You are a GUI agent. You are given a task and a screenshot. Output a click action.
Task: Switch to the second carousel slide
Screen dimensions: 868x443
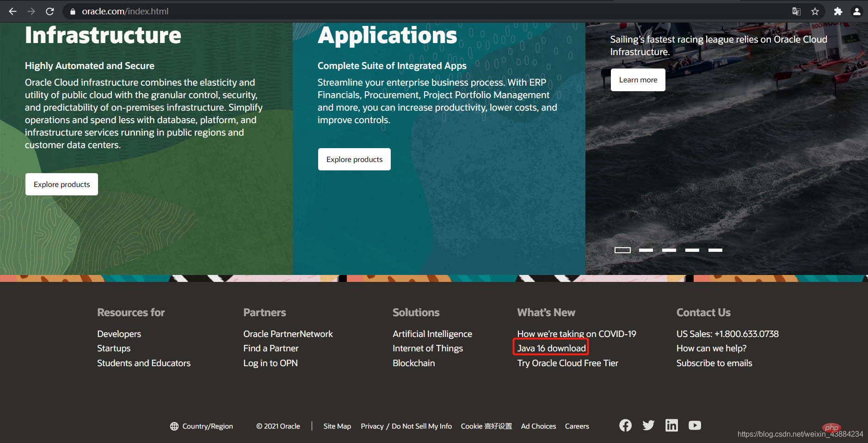(646, 250)
